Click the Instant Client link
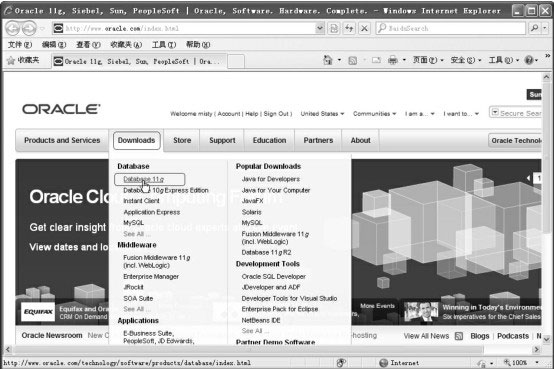This screenshot has width=554, height=369. tap(141, 201)
